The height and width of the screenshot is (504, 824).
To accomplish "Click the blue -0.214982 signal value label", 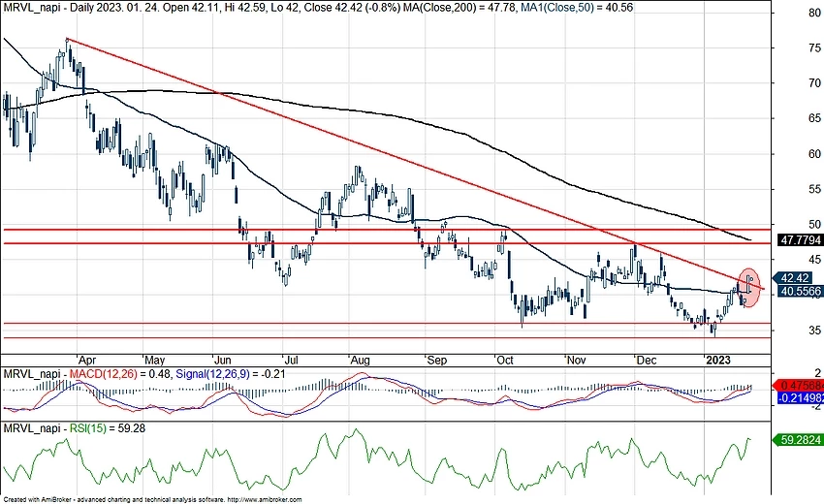I will point(800,397).
